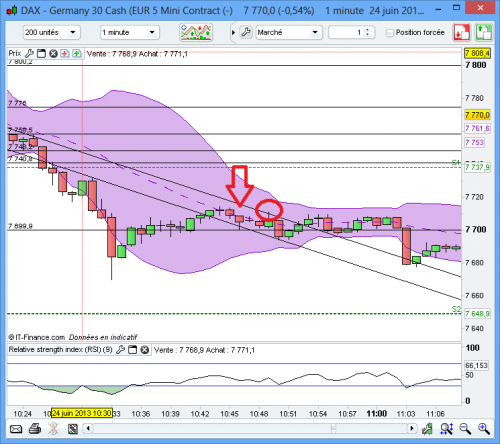Maximize the RSI panel window icon
Image resolution: width=500 pixels, height=444 pixels.
[133, 350]
